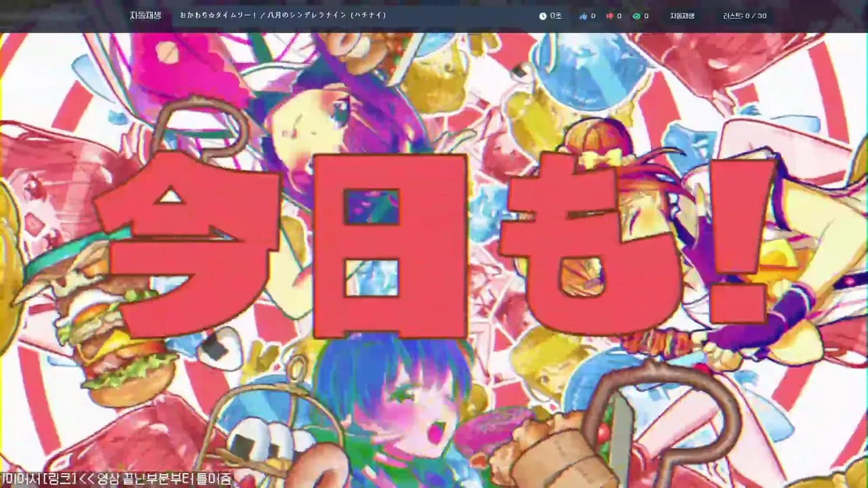This screenshot has width=868, height=488.
Task: Click the clock timer icon
Action: click(542, 16)
